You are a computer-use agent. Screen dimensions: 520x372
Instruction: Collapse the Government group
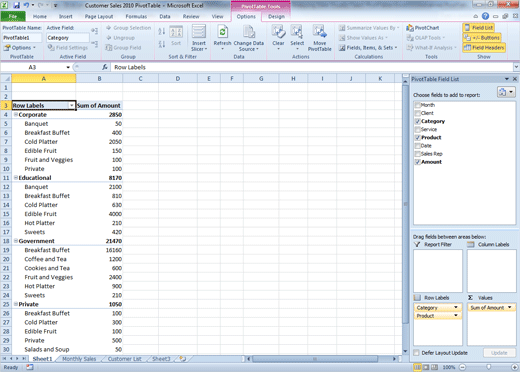point(15,241)
